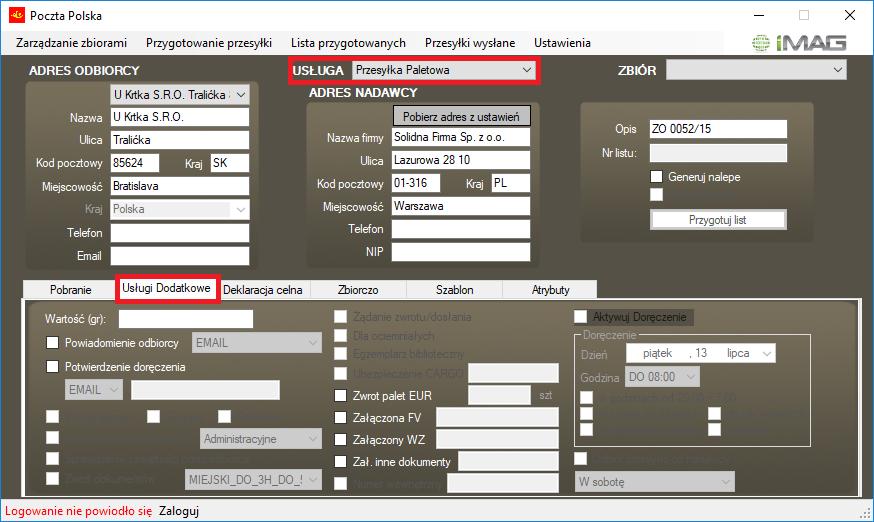Switch to the Usługi Dodatkowe tab
The image size is (874, 522).
(x=166, y=288)
